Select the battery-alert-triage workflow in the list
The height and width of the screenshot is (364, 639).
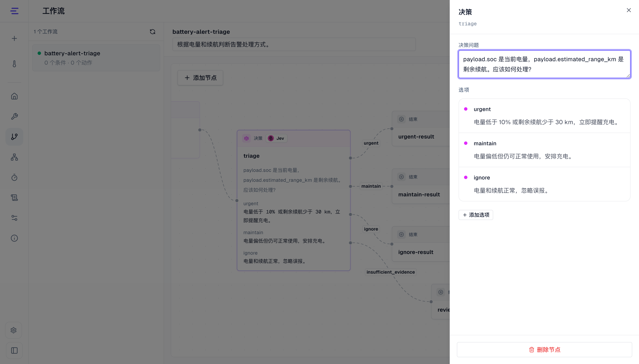96,58
